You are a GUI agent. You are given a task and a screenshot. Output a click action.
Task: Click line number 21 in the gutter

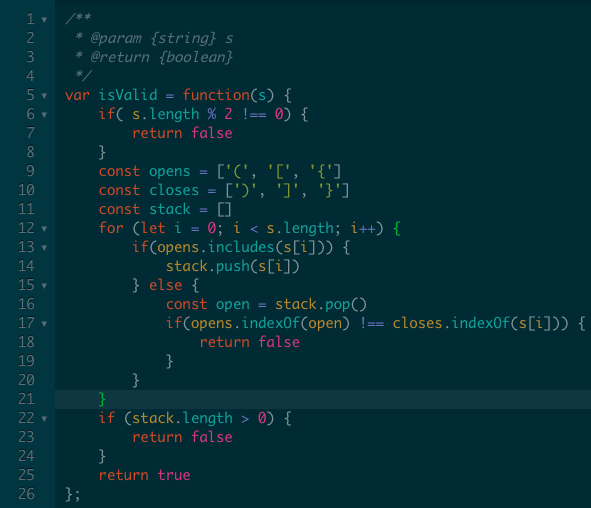(26, 399)
